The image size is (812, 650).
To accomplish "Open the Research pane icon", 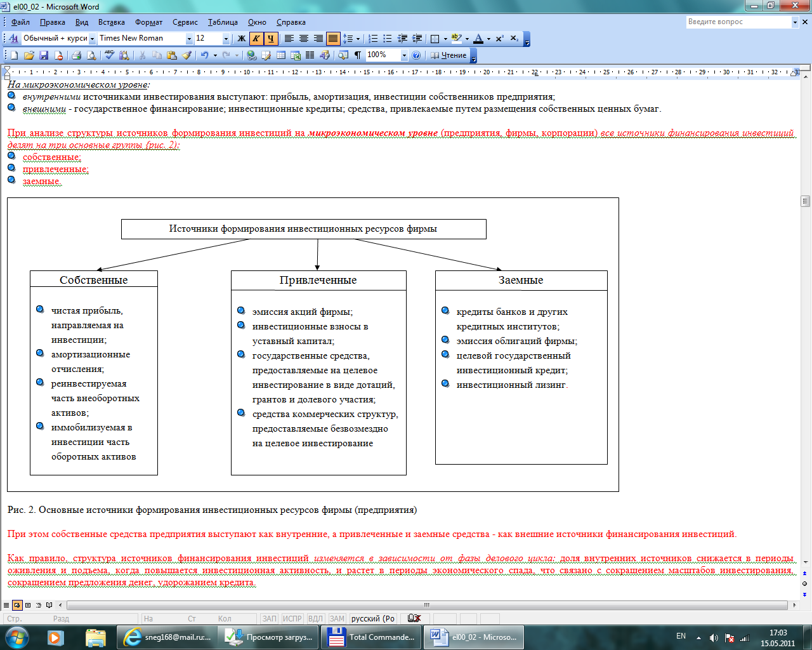I will click(124, 55).
